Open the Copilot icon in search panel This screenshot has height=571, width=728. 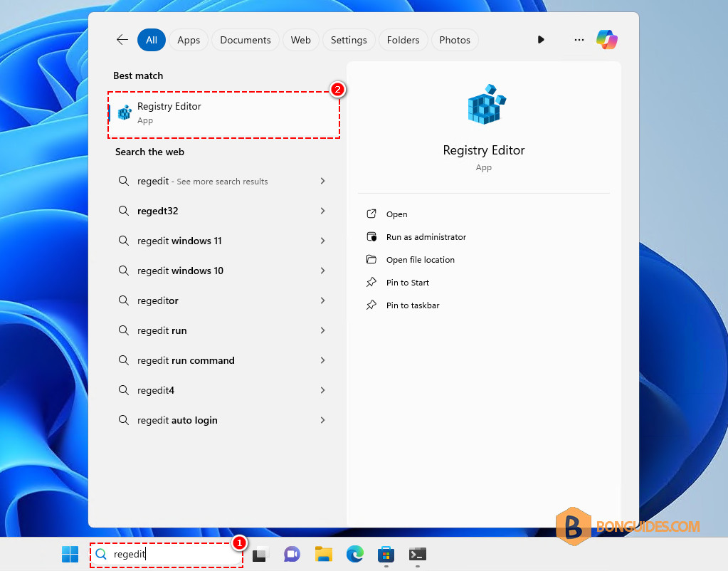click(x=607, y=39)
